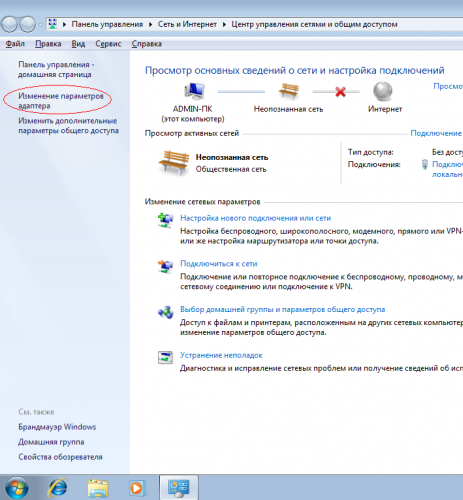Click the icon beside Настройка нового подключения

(165, 220)
